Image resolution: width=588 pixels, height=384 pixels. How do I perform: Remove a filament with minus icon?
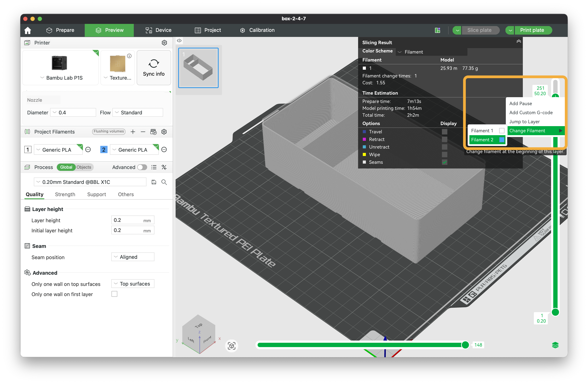tap(143, 132)
